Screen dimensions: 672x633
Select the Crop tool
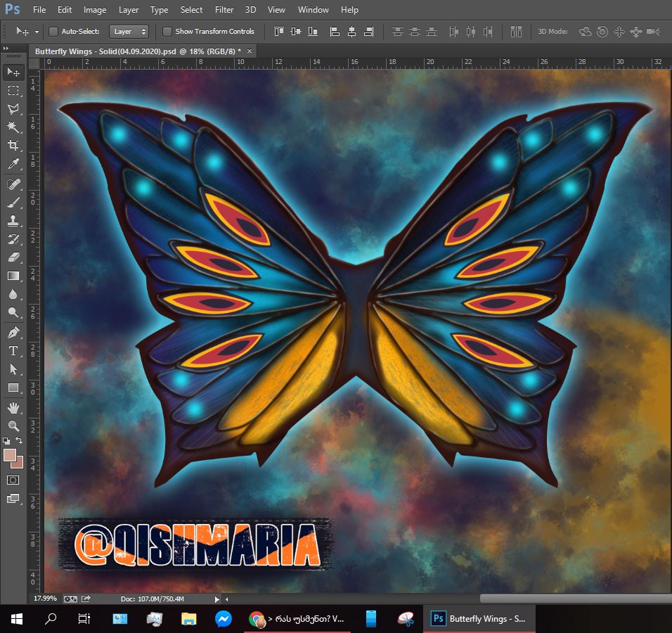tap(13, 146)
